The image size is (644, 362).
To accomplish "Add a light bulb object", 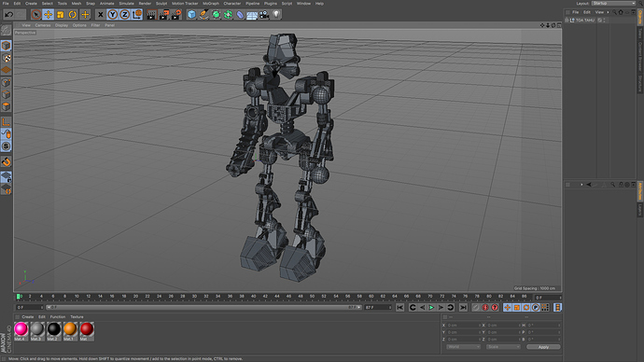I will coord(276,14).
